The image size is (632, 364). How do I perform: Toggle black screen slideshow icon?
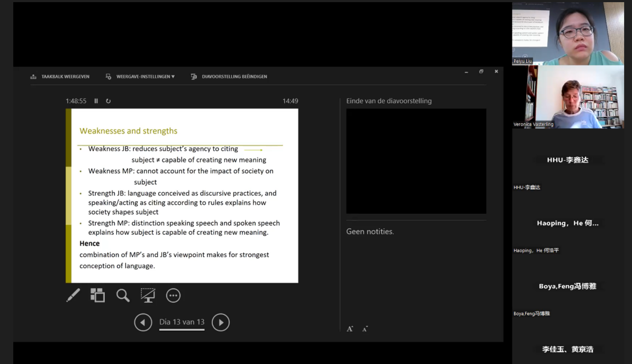click(x=148, y=295)
